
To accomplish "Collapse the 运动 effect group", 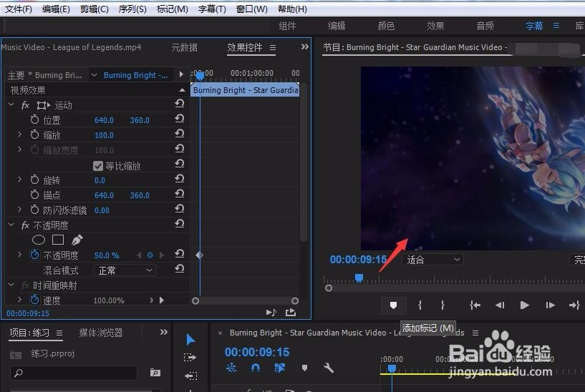I will click(x=11, y=105).
